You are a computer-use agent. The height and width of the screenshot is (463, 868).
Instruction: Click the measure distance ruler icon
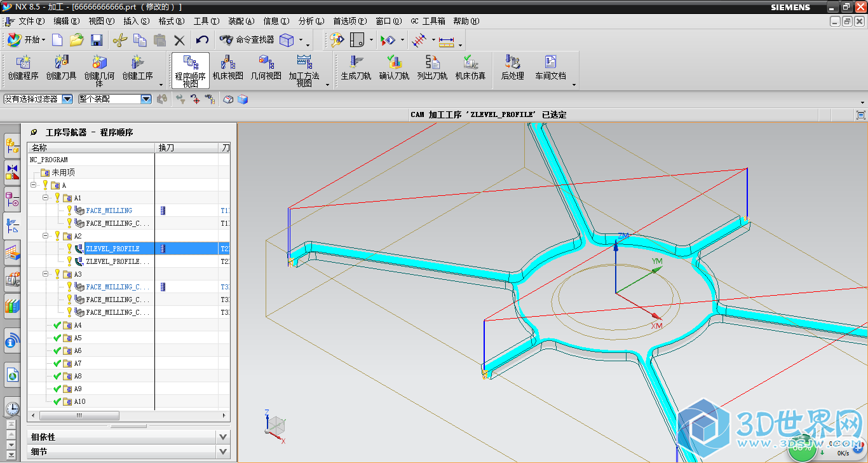[x=447, y=41]
